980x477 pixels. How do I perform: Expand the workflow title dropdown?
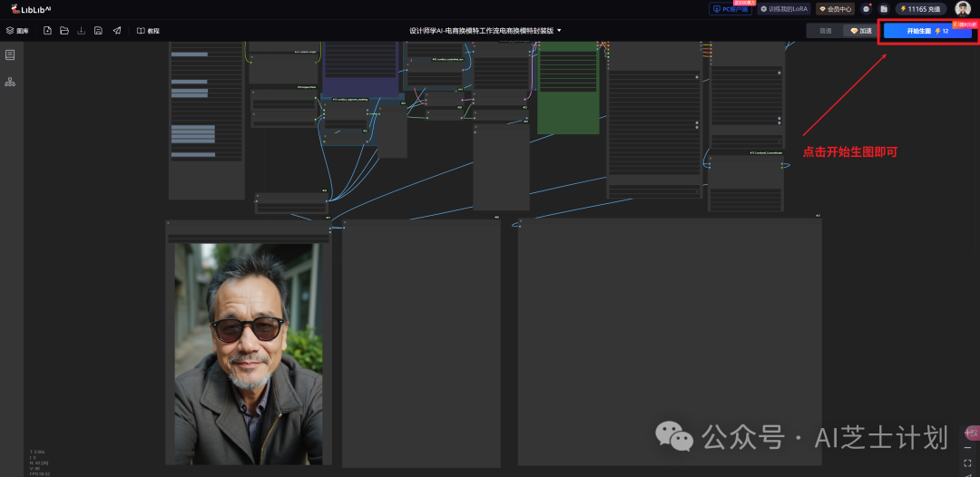pos(559,31)
